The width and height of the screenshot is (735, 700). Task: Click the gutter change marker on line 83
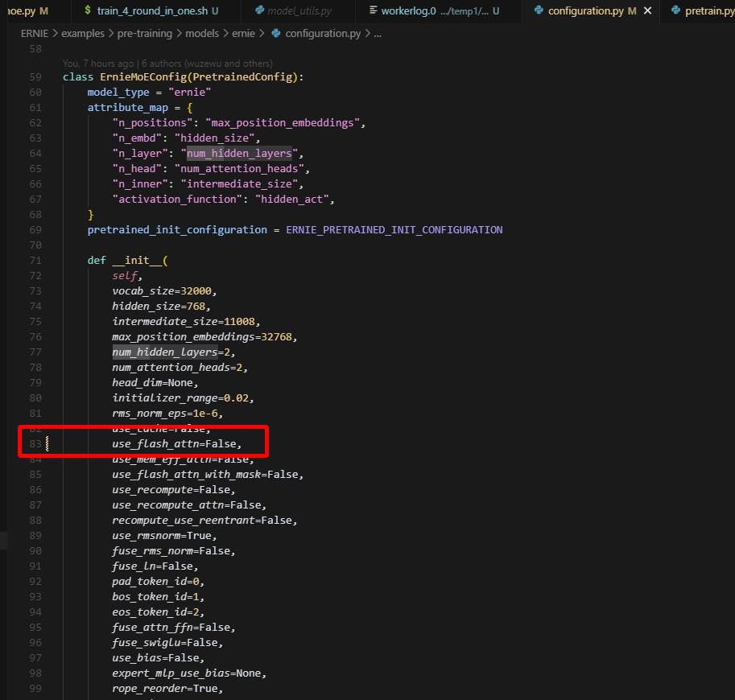click(47, 444)
